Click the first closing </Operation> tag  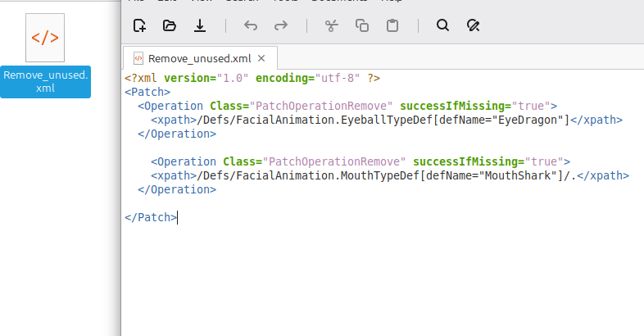(x=177, y=134)
